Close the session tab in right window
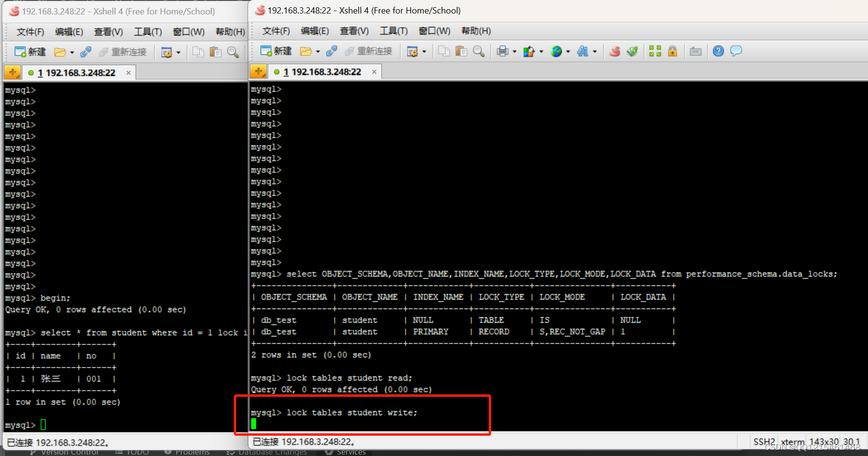Screen dimensions: 868x456 coord(374,72)
